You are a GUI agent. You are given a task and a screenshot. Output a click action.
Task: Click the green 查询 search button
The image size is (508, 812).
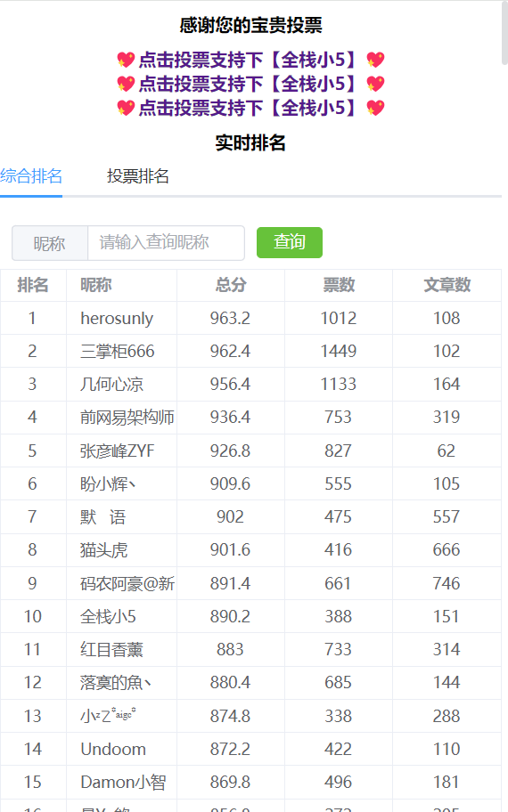tap(290, 242)
